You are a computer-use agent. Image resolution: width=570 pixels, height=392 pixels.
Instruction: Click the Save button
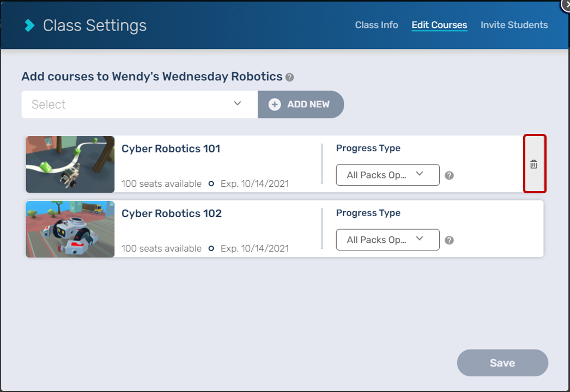502,363
